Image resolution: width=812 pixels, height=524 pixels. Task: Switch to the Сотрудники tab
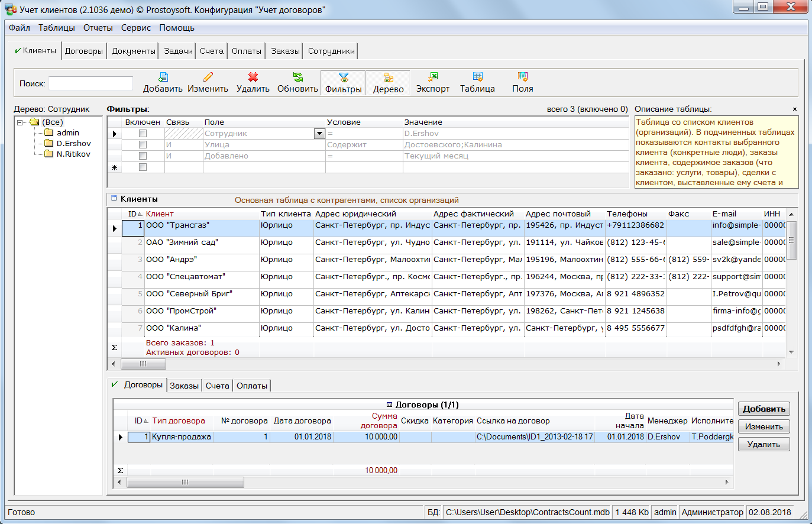pyautogui.click(x=331, y=51)
